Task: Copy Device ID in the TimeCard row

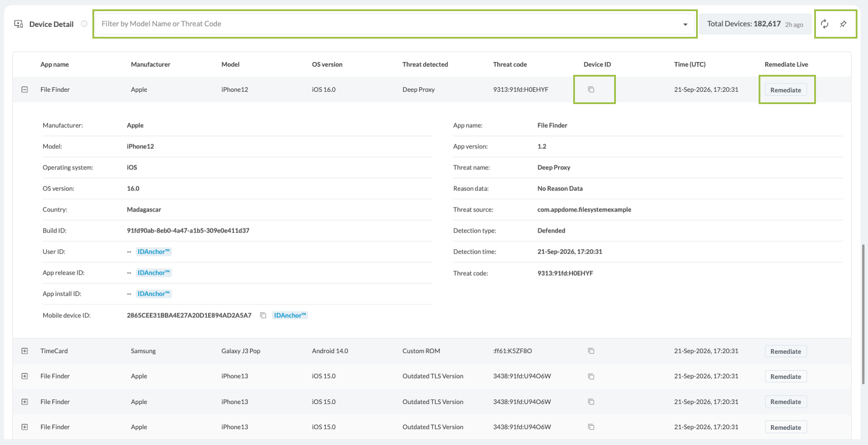Action: [591, 351]
